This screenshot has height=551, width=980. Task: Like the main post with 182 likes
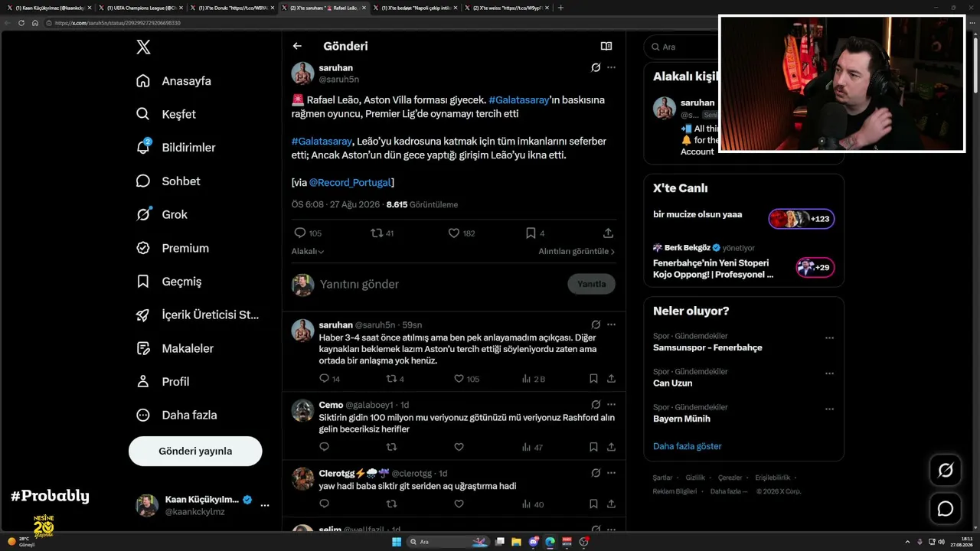coord(453,233)
